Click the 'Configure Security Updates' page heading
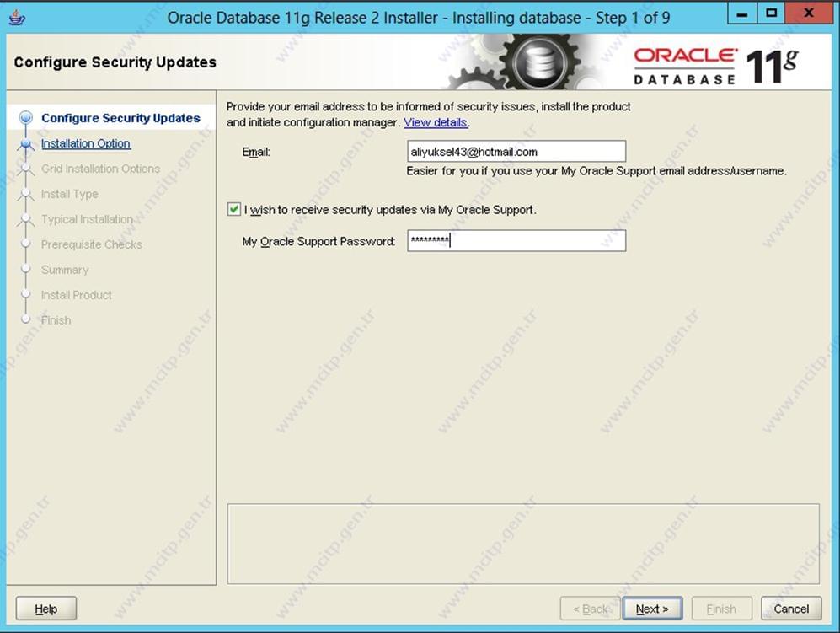The image size is (840, 633). [x=115, y=62]
